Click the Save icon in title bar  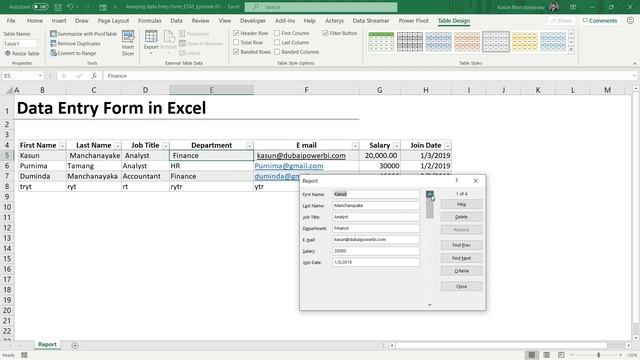click(x=58, y=7)
